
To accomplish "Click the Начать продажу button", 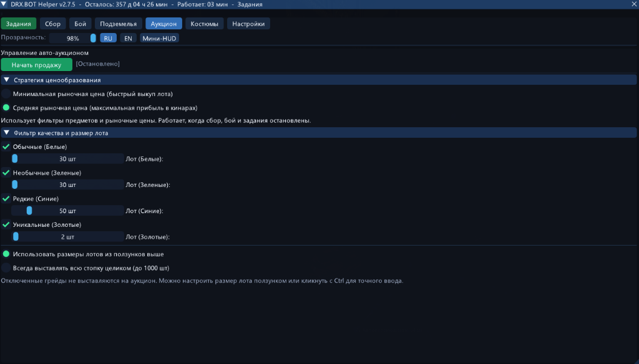I will [x=36, y=65].
